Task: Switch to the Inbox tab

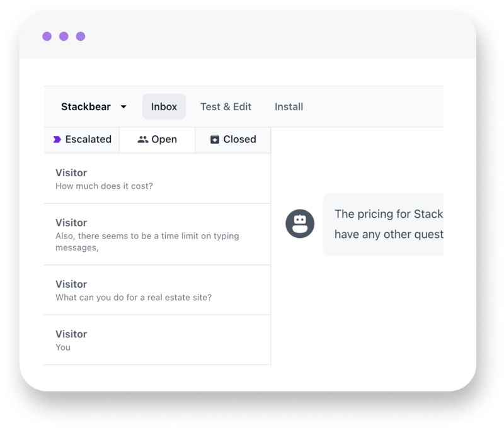Action: [x=164, y=106]
